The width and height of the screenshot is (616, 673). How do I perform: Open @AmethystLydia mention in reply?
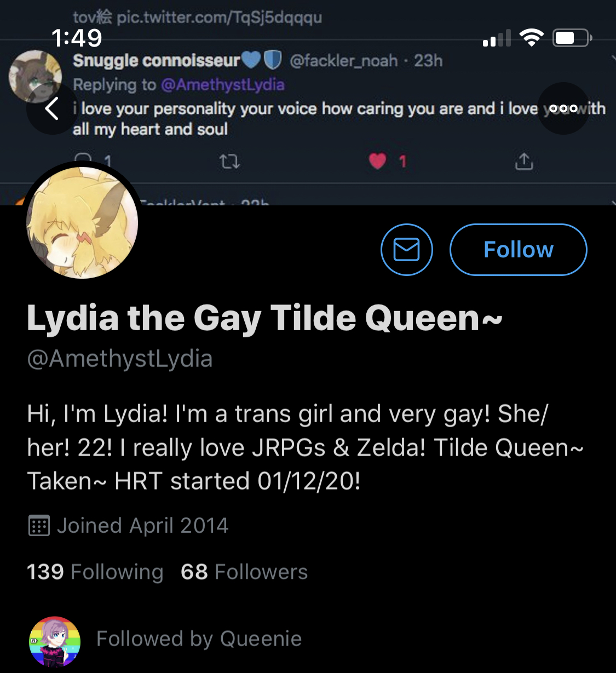click(x=223, y=85)
